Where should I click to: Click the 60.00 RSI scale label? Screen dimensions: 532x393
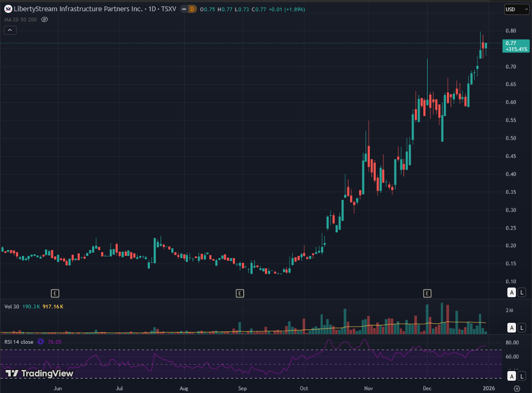512,357
